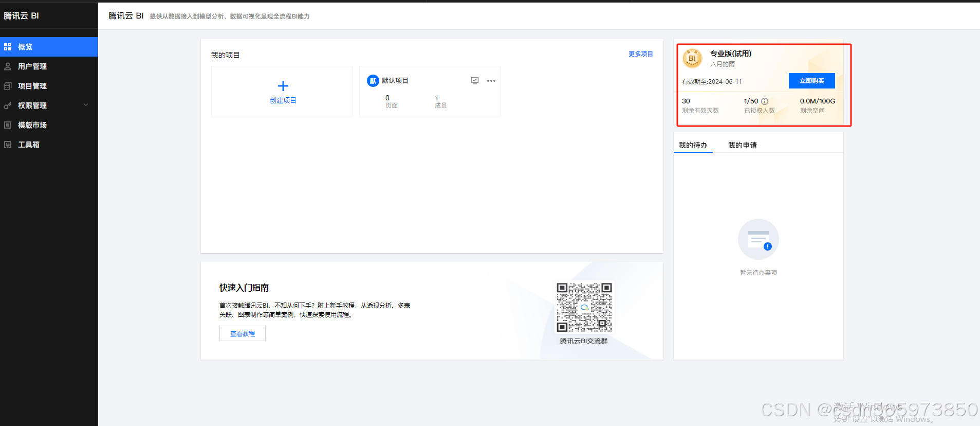Open the three-dot menu on 默认项目
This screenshot has height=426, width=980.
click(x=491, y=81)
